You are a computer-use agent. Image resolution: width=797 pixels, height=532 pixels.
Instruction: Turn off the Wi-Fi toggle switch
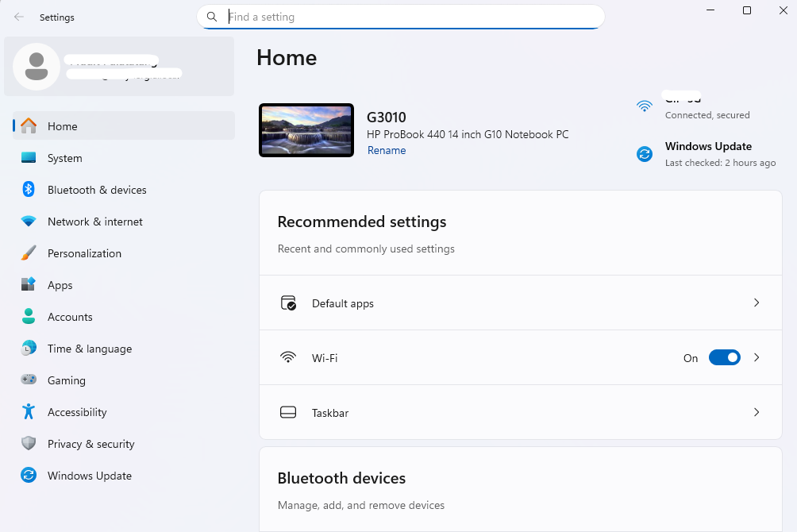click(x=724, y=358)
